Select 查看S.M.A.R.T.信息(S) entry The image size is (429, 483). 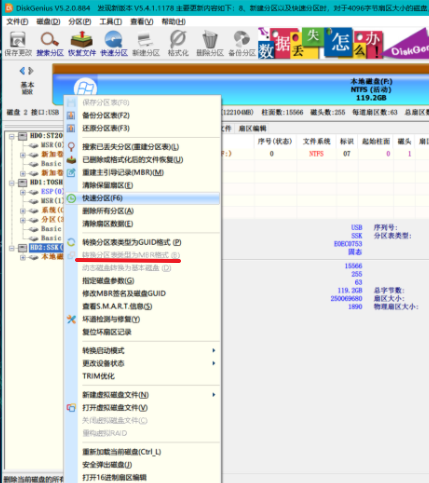(143, 306)
